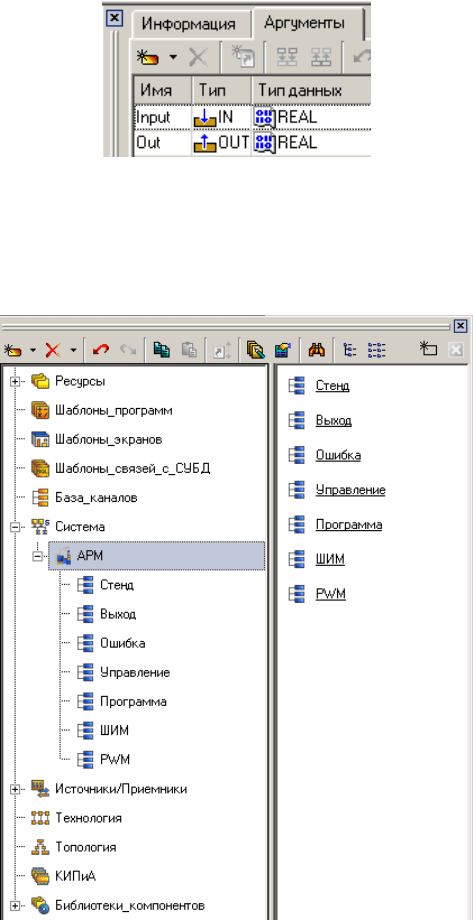Open the Программа link in right pane

[349, 525]
